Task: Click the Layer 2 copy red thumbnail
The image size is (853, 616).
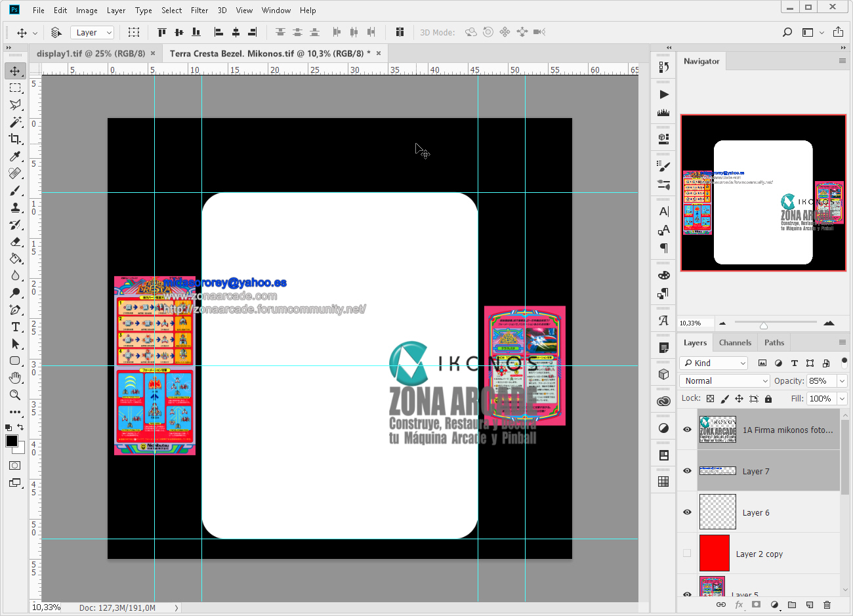Action: pos(714,553)
